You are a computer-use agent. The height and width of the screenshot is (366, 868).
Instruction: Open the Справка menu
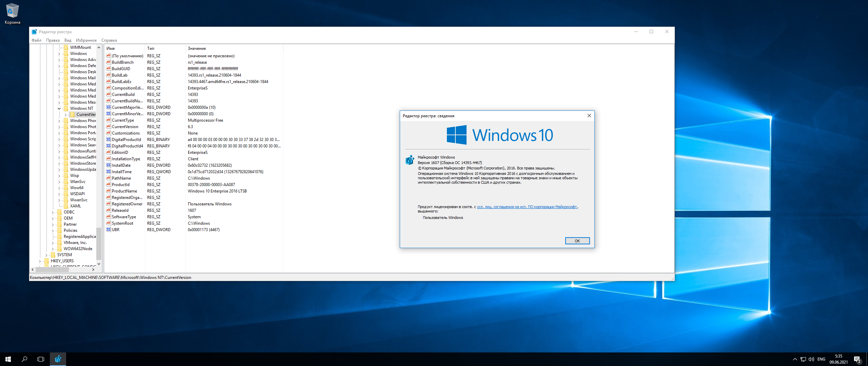[109, 40]
